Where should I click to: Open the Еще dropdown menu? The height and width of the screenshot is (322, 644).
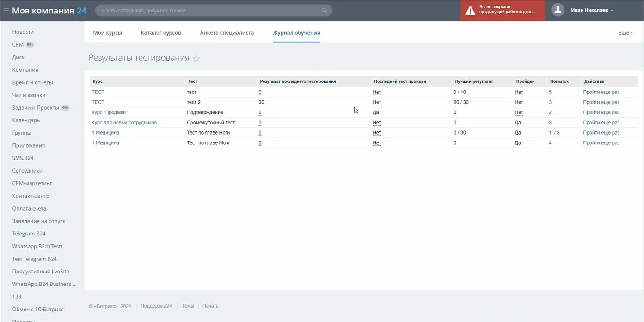tap(626, 33)
